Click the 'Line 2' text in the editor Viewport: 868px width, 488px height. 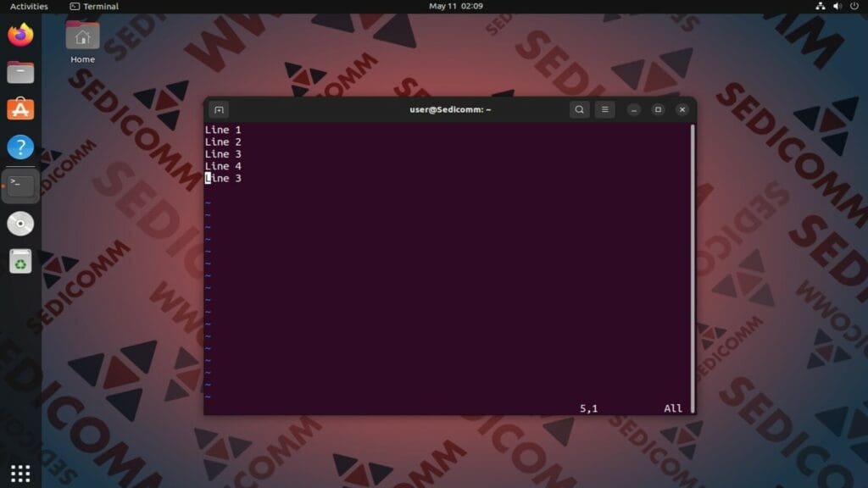223,141
